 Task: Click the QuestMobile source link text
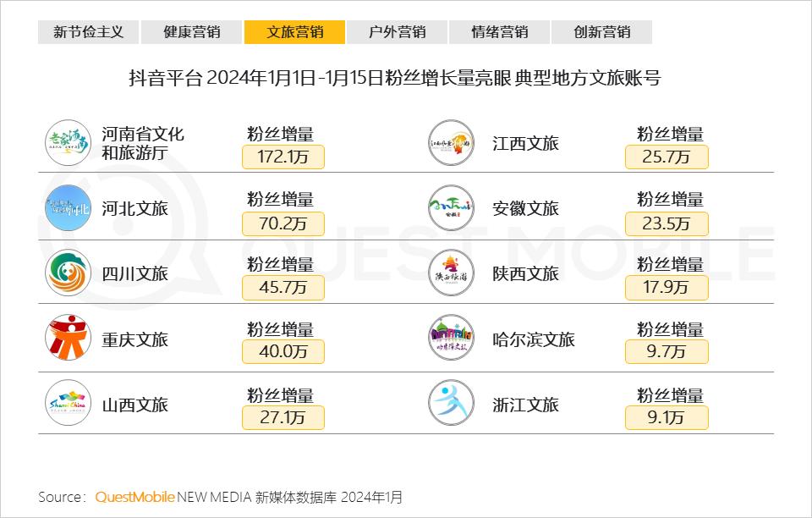pos(134,498)
